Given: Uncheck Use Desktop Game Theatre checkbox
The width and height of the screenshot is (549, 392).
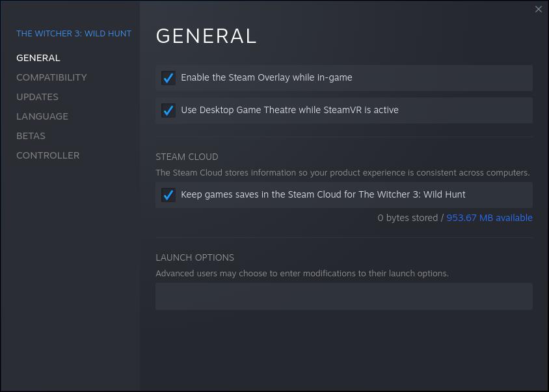Looking at the screenshot, I should [x=168, y=111].
